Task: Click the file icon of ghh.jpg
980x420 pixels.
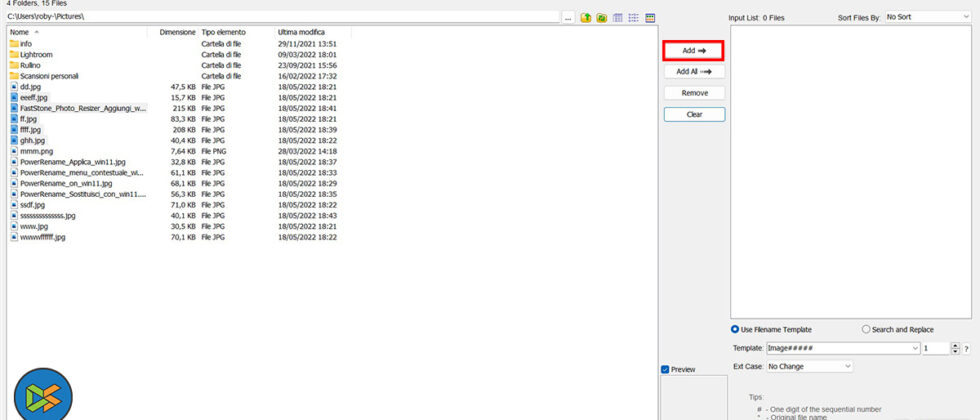Action: 14,140
